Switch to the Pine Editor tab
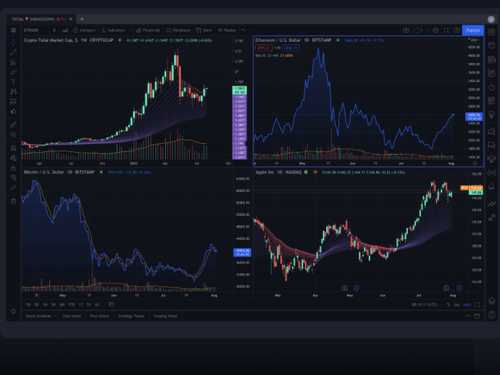This screenshot has height=375, width=500. (99, 316)
